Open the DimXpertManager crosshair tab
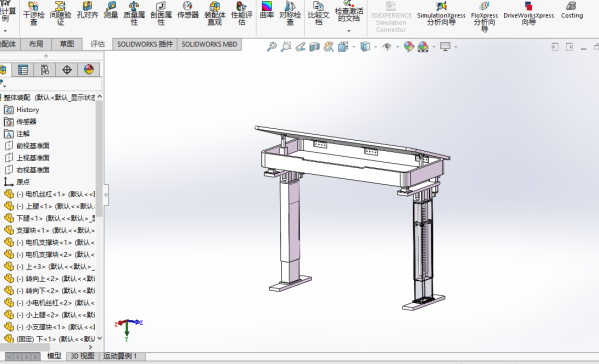The height and width of the screenshot is (364, 599). [67, 70]
